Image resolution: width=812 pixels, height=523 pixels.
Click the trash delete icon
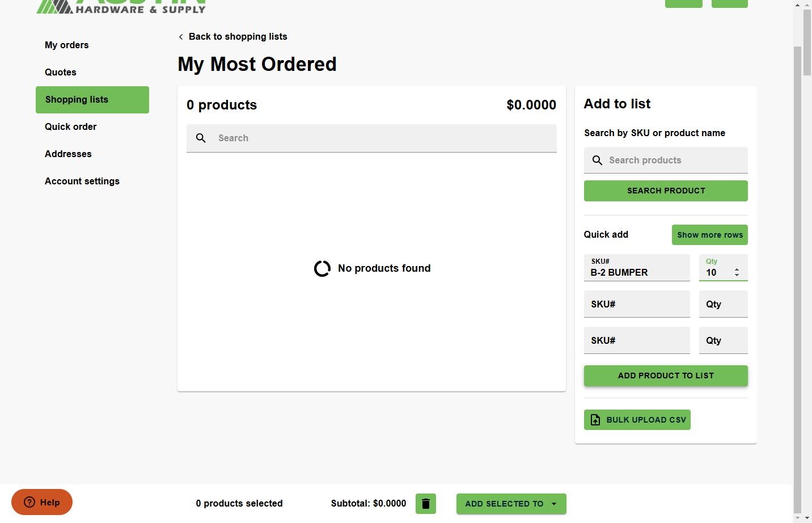425,504
